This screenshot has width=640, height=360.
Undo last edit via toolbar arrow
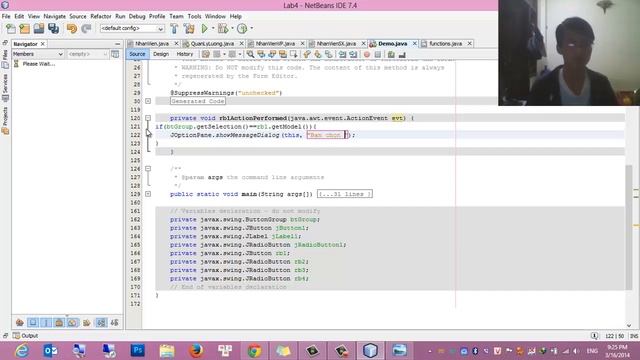(x=72, y=29)
